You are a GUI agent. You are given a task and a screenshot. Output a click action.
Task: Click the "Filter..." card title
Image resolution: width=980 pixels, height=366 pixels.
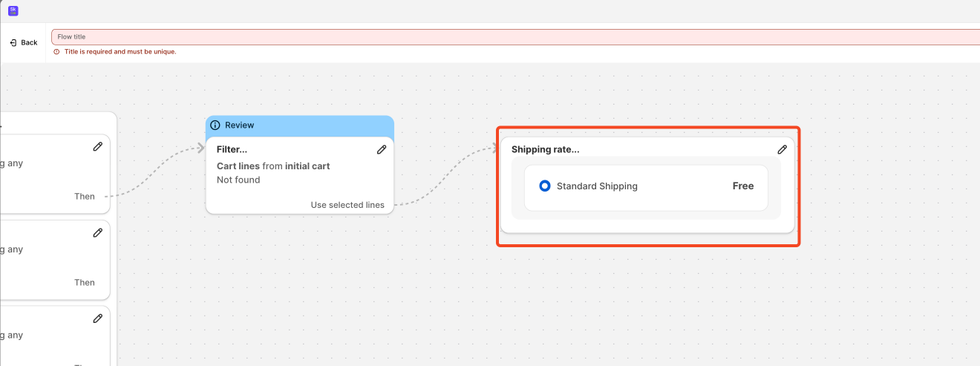click(232, 150)
